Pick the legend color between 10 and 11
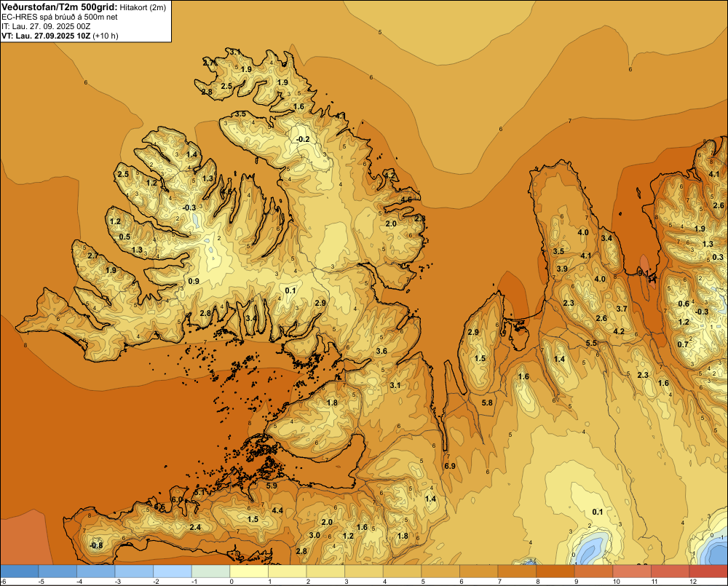 pyautogui.click(x=633, y=571)
